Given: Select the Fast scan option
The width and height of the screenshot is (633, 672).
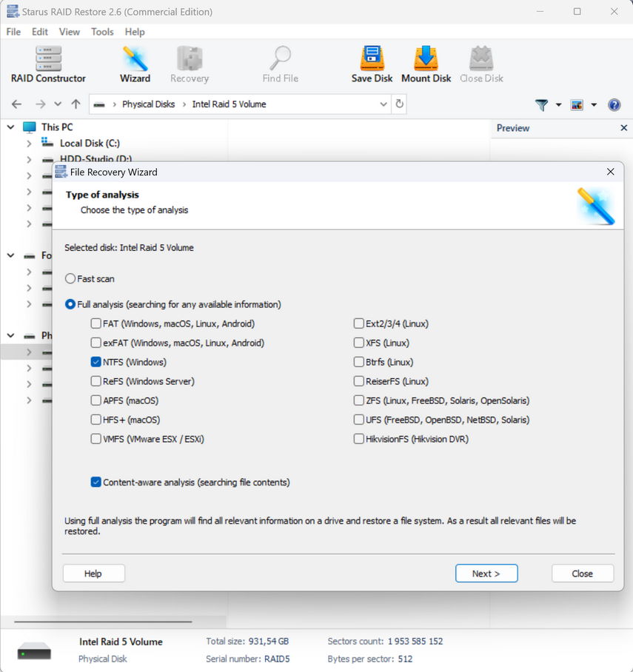Looking at the screenshot, I should click(70, 278).
